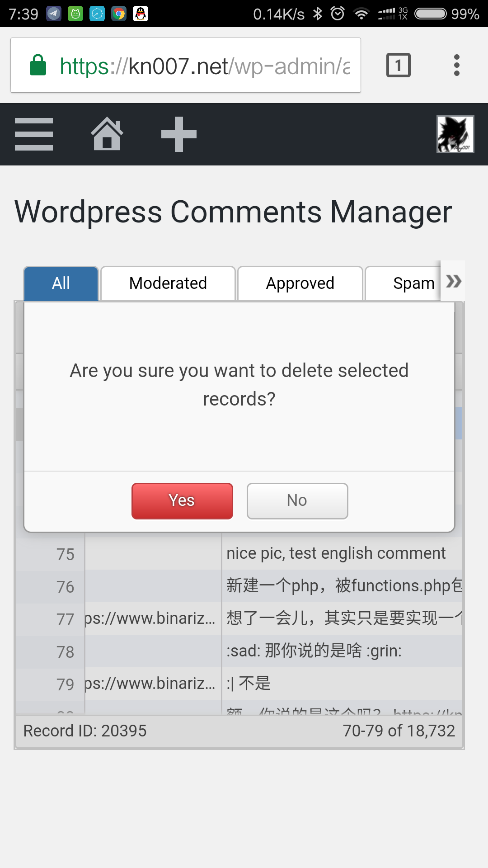488x868 pixels.
Task: Cancel deletion with the No button
Action: (x=297, y=501)
